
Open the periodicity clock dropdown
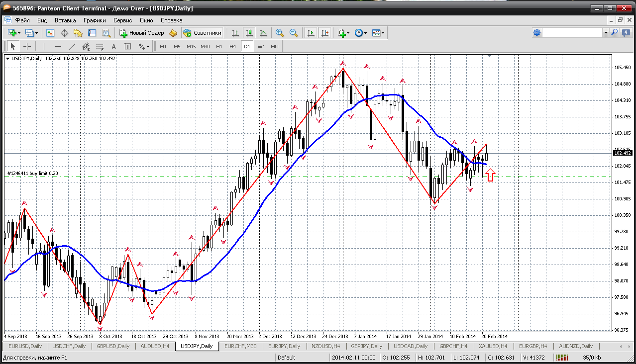click(361, 33)
